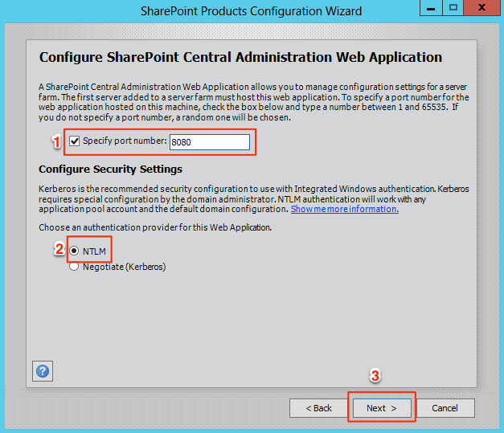This screenshot has height=433, width=504.
Task: Click the Configure Security Settings heading
Action: 110,169
